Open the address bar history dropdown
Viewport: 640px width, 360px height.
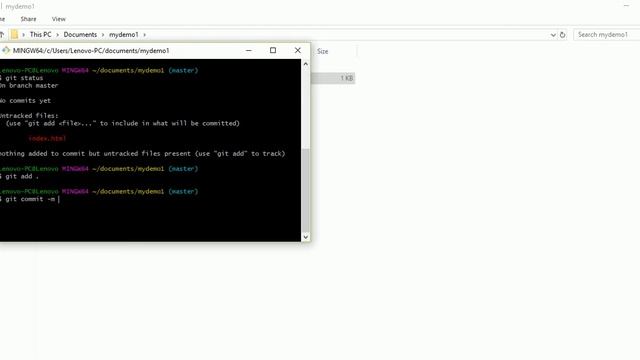[553, 35]
